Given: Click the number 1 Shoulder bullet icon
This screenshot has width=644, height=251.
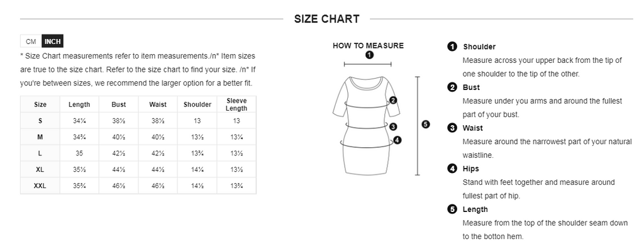Looking at the screenshot, I should point(452,47).
